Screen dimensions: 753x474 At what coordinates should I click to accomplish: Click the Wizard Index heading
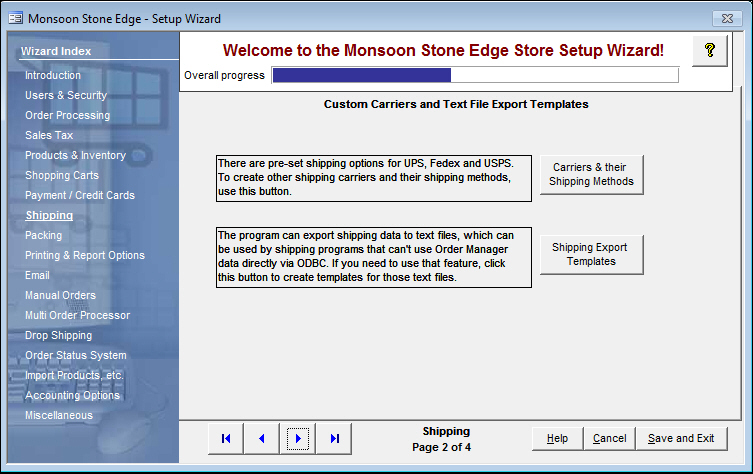tap(56, 51)
